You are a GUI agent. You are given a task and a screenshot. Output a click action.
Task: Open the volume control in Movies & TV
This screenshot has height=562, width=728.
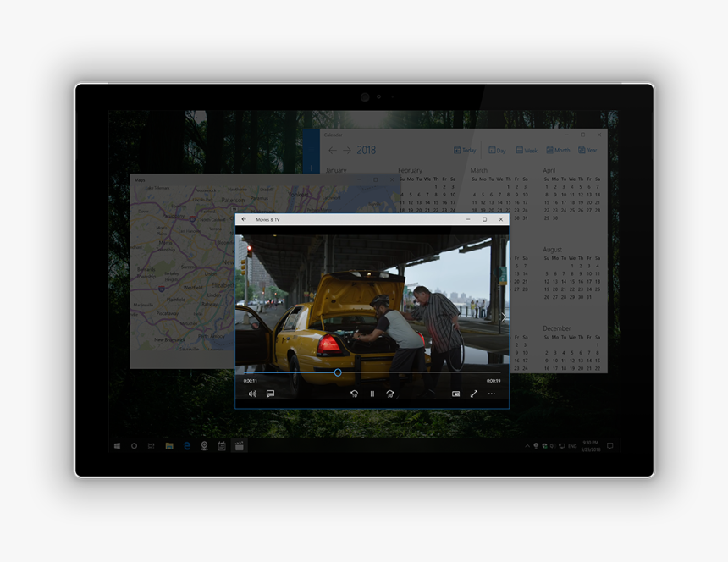coord(252,394)
